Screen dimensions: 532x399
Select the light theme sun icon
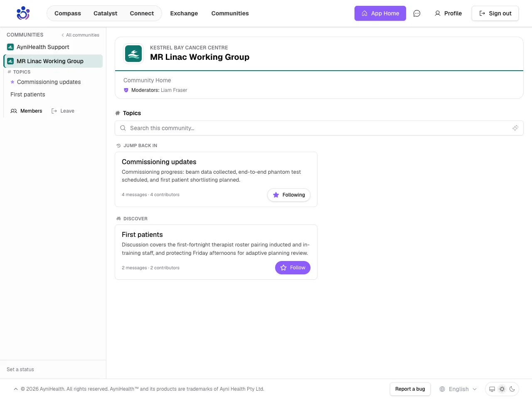tap(502, 389)
